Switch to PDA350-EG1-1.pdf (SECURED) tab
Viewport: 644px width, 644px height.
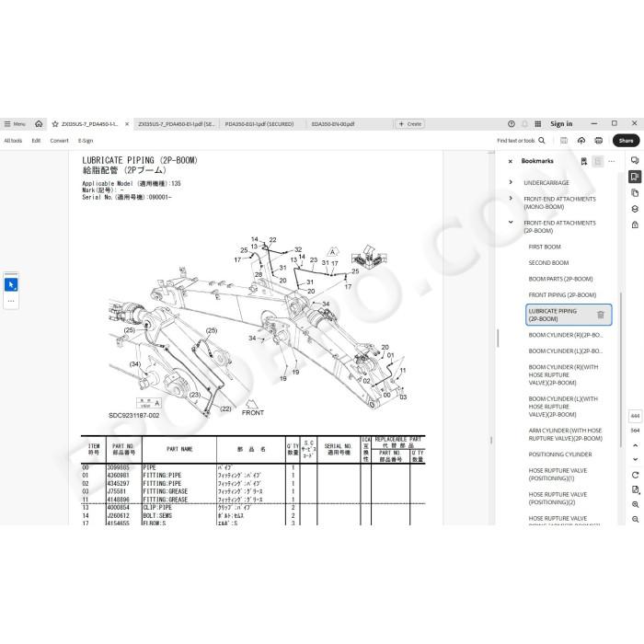[x=259, y=123]
